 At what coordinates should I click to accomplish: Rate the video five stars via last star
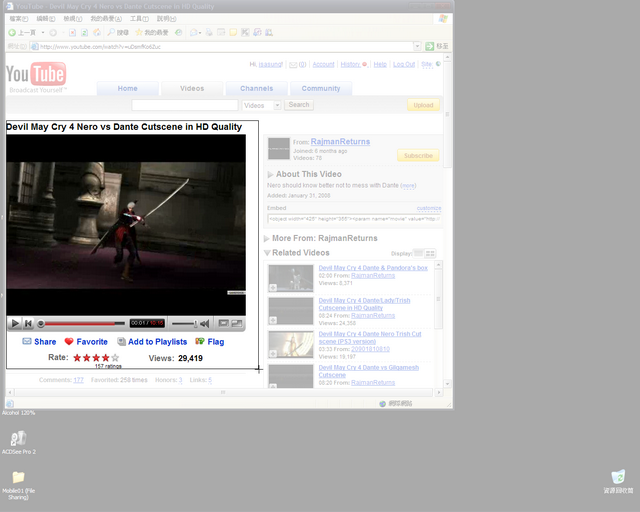115,358
